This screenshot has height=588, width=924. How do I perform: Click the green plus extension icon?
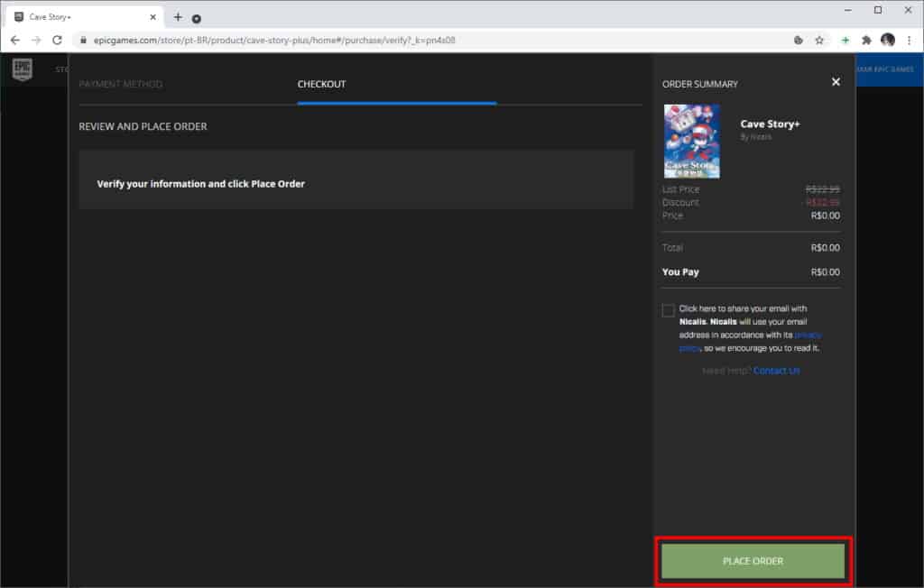[x=845, y=40]
